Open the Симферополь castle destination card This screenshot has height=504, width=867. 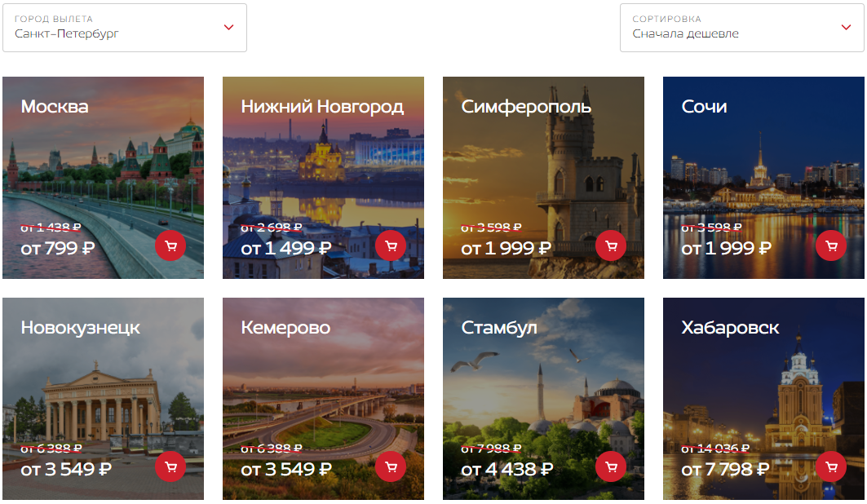click(543, 178)
